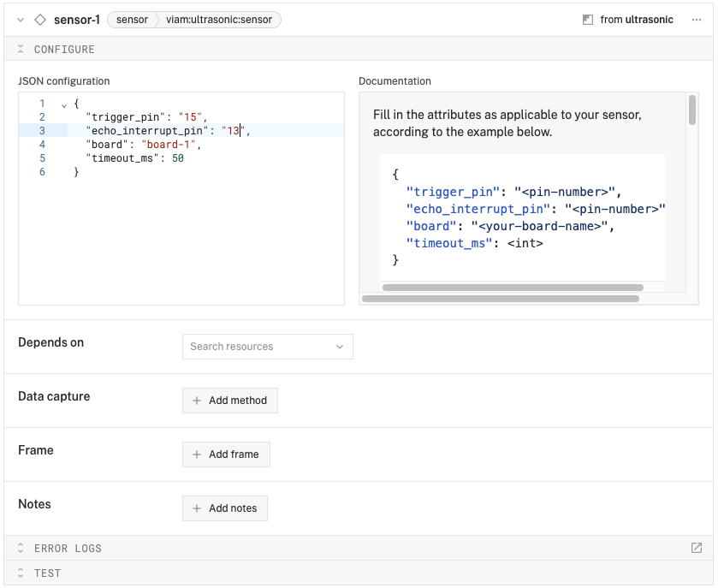Click the plus icon on Add method
Viewport: 718px width, 588px height.
pos(195,400)
